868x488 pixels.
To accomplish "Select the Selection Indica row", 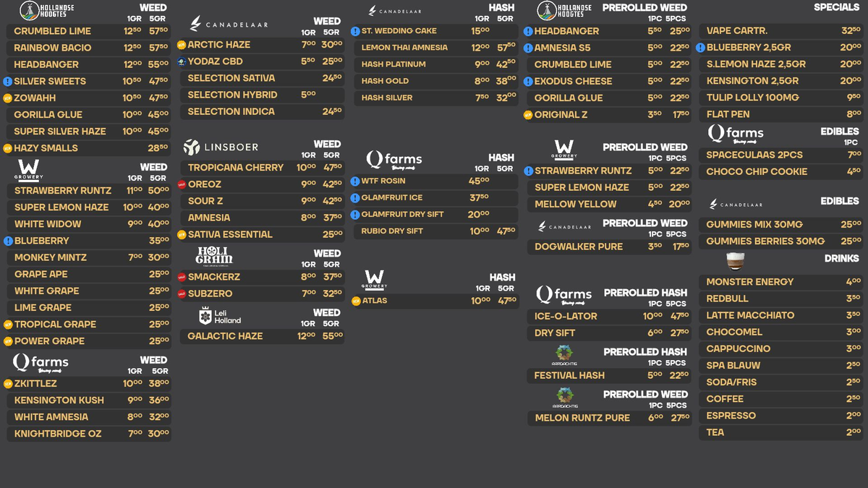I will pyautogui.click(x=263, y=111).
